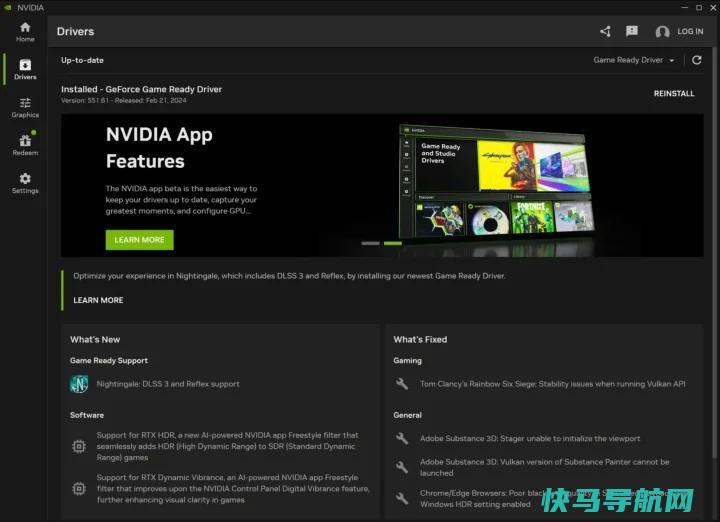Click wrench icon beside Stager viewport fix

click(x=402, y=438)
